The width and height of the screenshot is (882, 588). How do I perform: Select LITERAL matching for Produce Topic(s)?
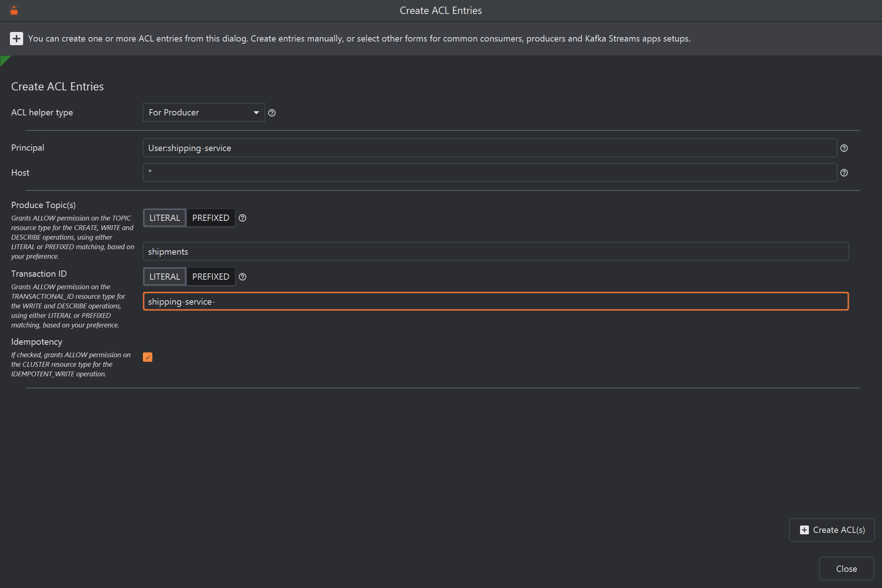165,218
